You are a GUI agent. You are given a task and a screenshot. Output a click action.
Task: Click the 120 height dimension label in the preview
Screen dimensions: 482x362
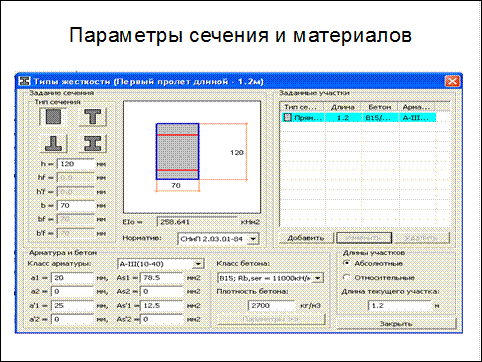tap(237, 152)
